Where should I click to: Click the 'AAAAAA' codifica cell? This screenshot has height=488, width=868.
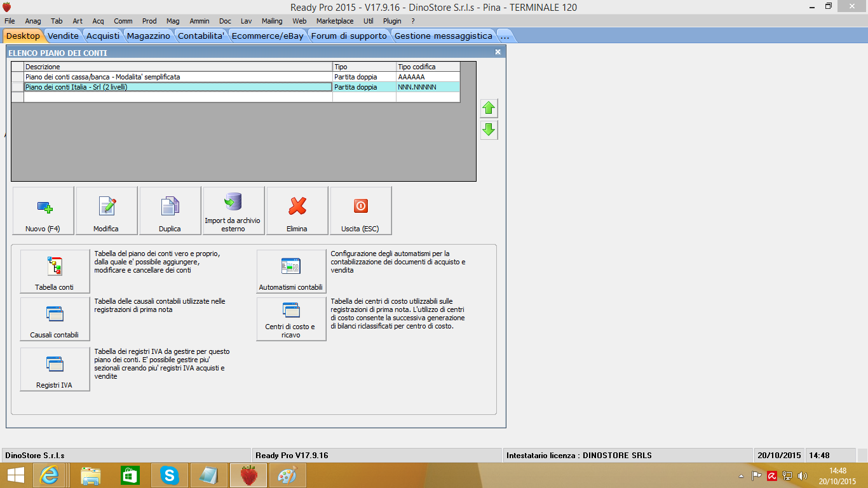(x=428, y=77)
